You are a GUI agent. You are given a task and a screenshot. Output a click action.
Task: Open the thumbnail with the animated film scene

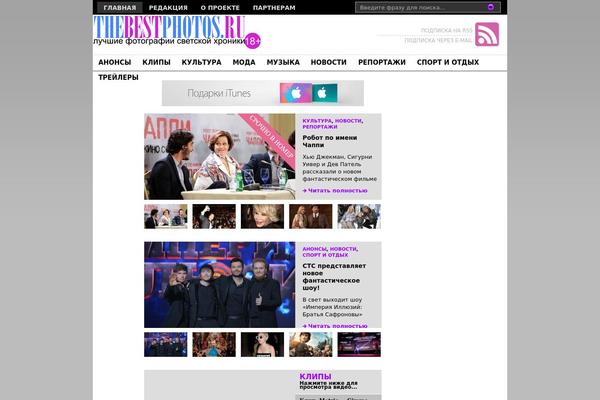(311, 344)
